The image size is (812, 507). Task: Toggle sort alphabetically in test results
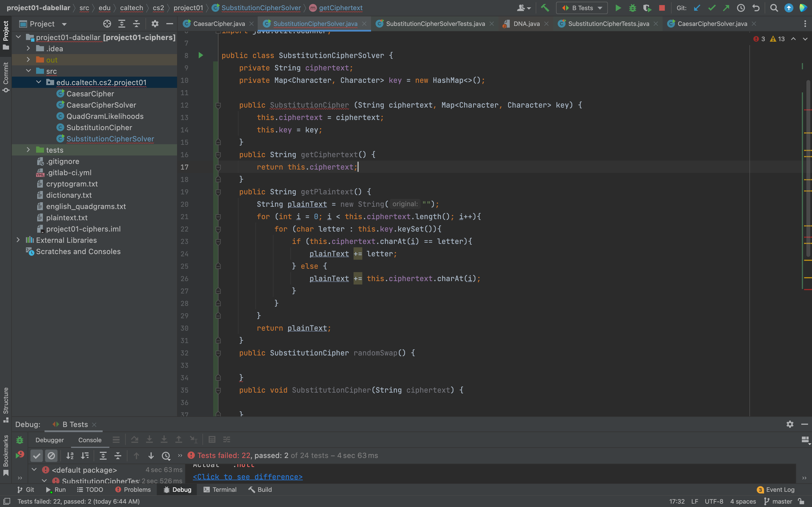click(70, 455)
